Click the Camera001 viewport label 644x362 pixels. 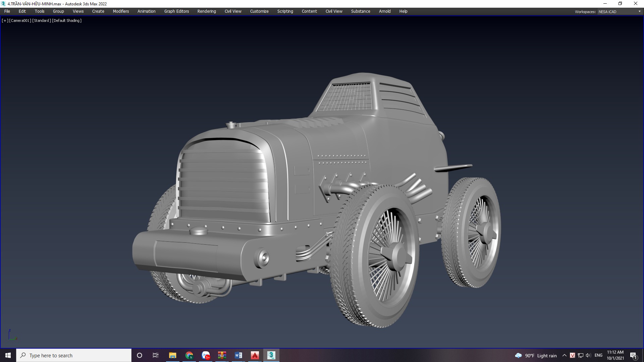coord(20,20)
